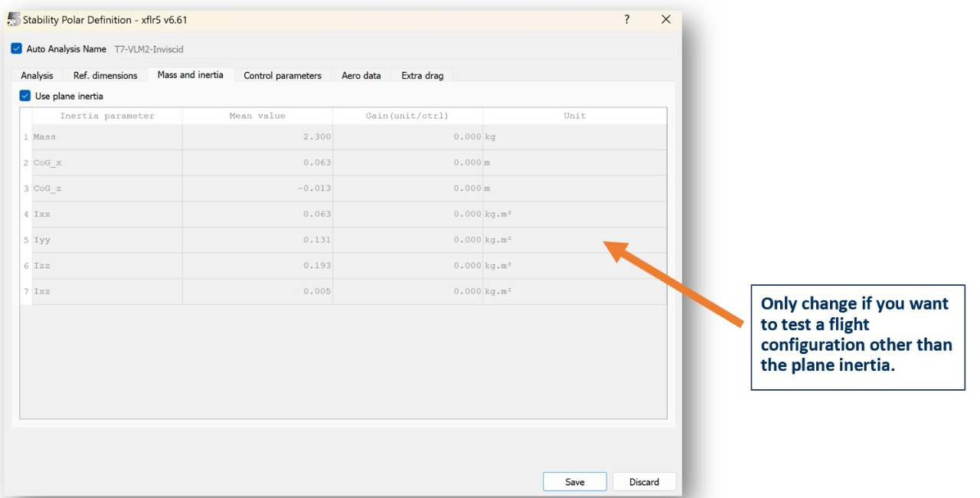
Task: Click the Discard button
Action: (x=644, y=482)
